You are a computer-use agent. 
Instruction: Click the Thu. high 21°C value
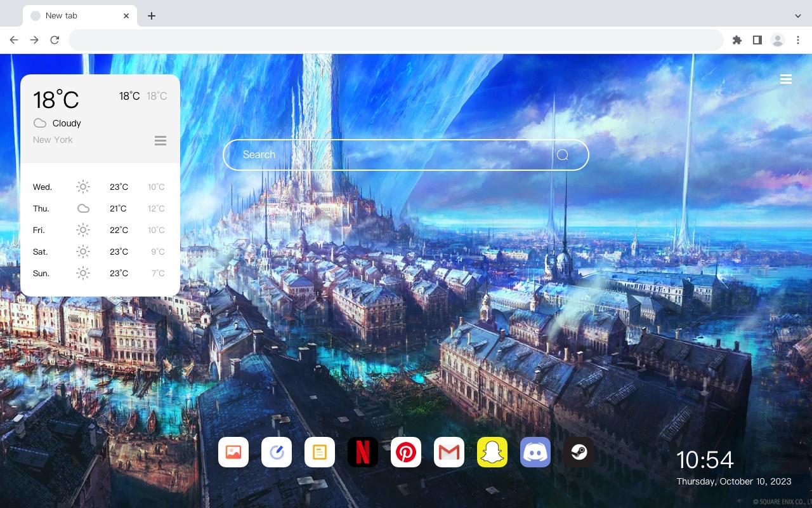(118, 208)
